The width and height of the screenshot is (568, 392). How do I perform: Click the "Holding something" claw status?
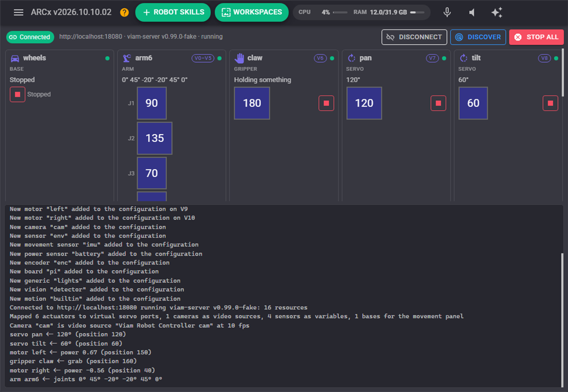click(x=262, y=80)
